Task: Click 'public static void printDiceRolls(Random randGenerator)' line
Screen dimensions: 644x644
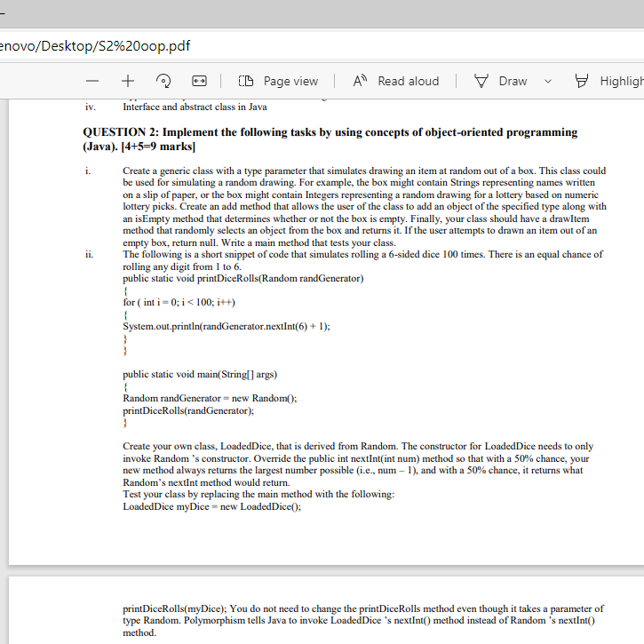Action: (x=243, y=278)
